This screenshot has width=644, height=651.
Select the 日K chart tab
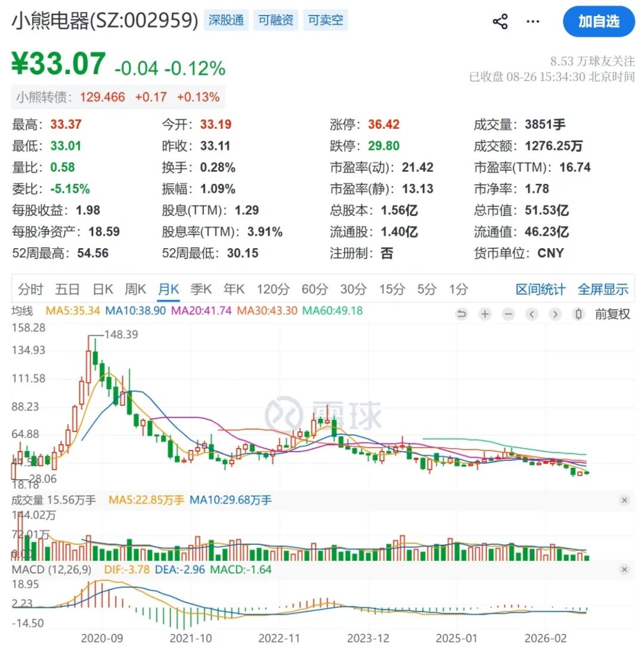click(103, 289)
